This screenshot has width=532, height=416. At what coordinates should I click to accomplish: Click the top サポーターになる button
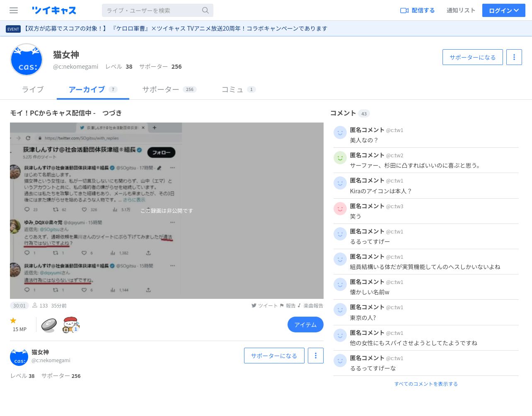point(473,57)
